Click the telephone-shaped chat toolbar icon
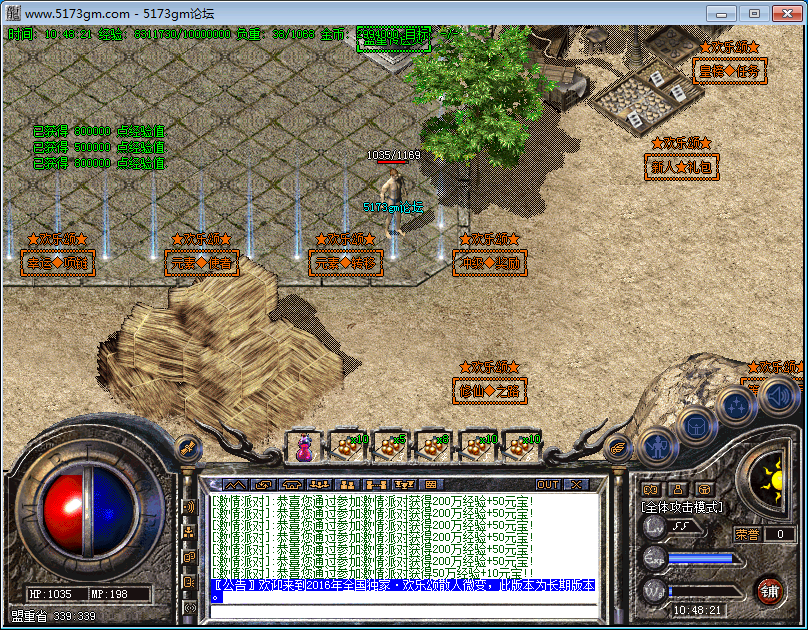808x630 pixels. [291, 485]
